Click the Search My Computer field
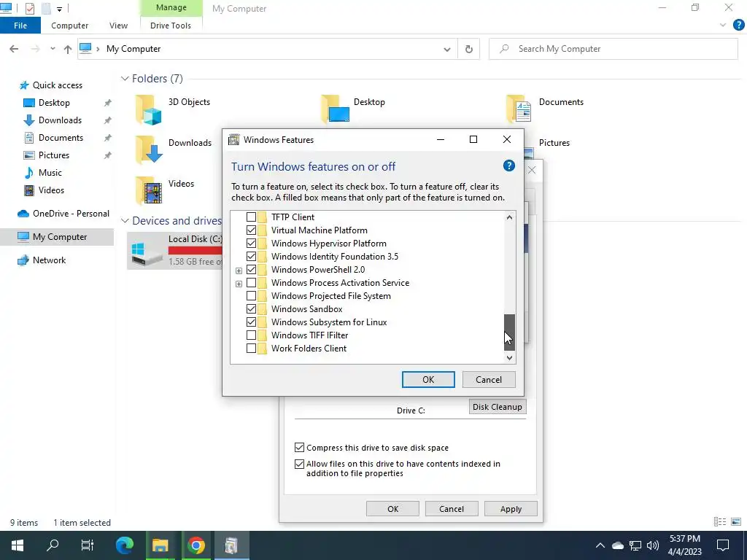 pos(614,49)
